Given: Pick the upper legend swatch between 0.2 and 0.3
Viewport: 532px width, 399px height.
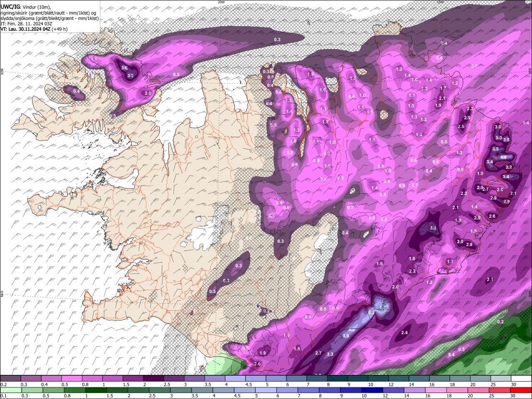Looking at the screenshot, I should click(11, 379).
